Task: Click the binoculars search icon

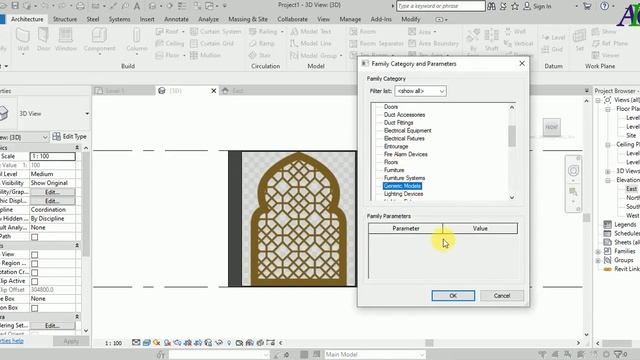Action: tap(491, 6)
